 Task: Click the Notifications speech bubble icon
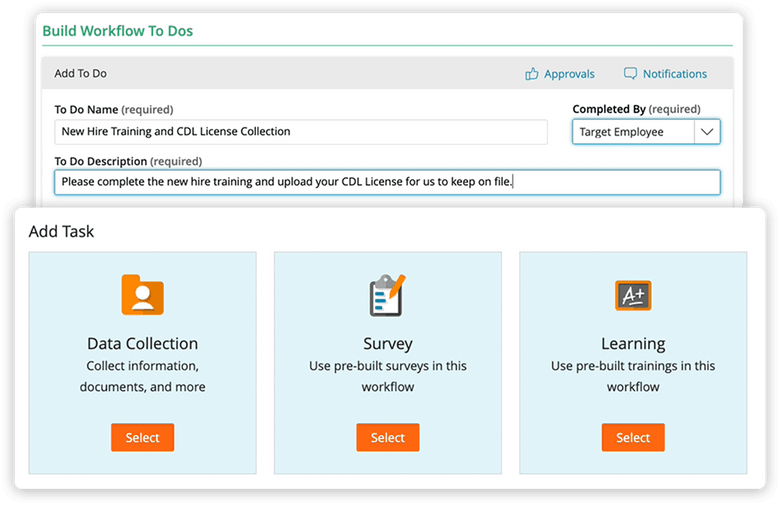(x=630, y=74)
